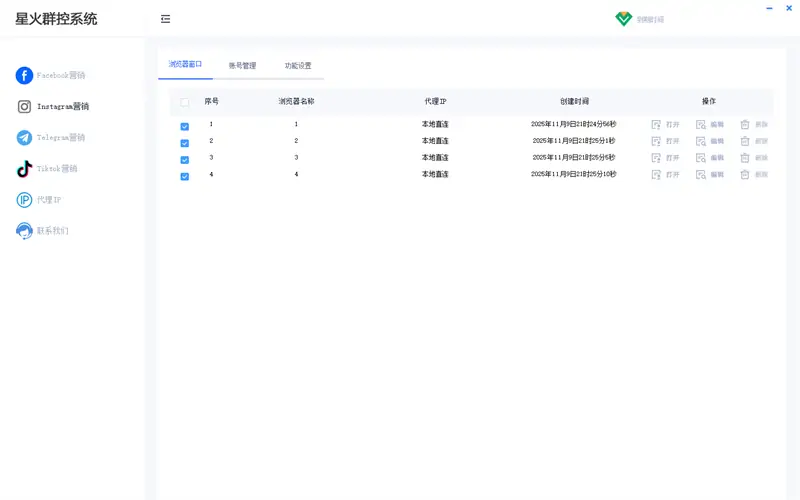Screen dimensions: 800x500
Task: Click the 打开 open icon in row 1
Action: [656, 124]
